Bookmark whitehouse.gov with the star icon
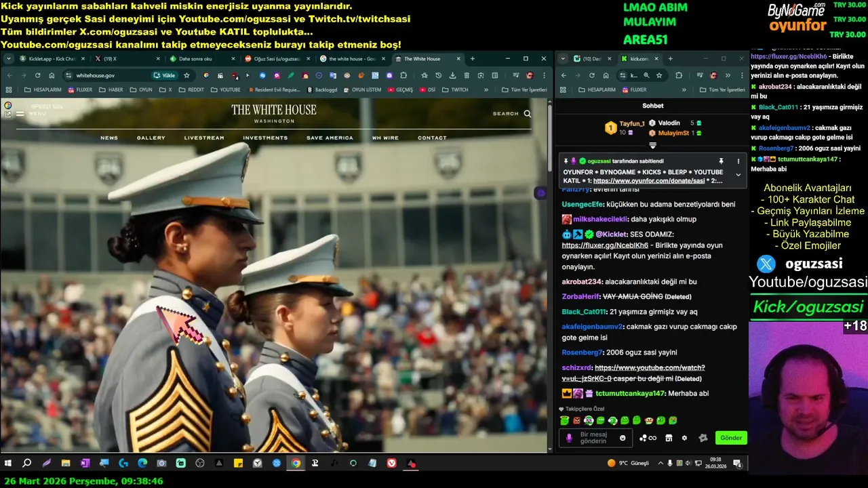 coord(186,75)
